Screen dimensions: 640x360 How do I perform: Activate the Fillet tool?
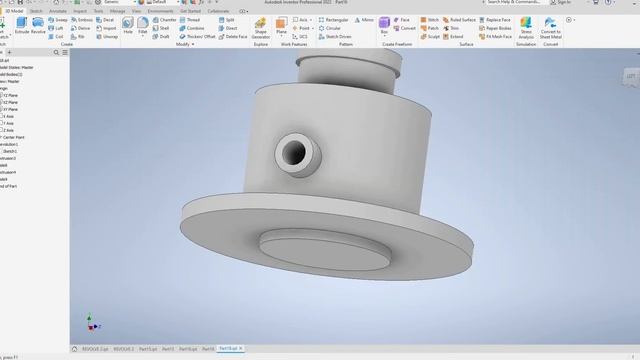pos(142,25)
